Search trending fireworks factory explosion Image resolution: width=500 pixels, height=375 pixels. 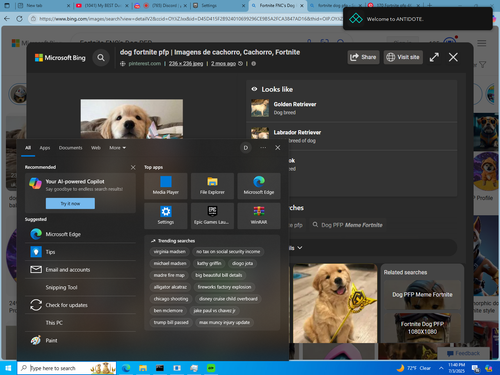point(224,287)
